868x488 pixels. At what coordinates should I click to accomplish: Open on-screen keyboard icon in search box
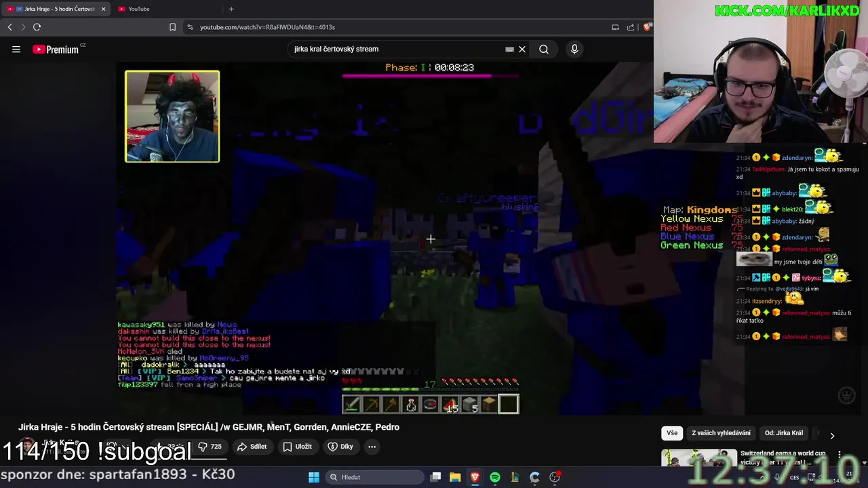coord(509,49)
